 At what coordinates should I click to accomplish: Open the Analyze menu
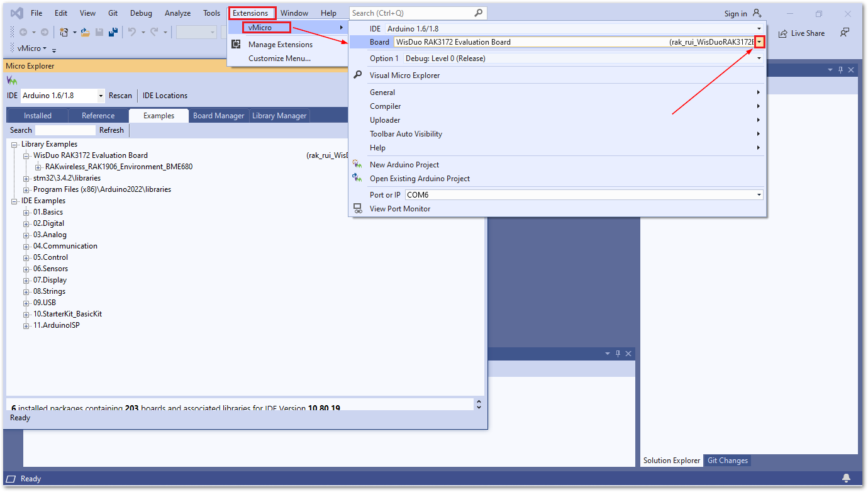click(x=177, y=13)
